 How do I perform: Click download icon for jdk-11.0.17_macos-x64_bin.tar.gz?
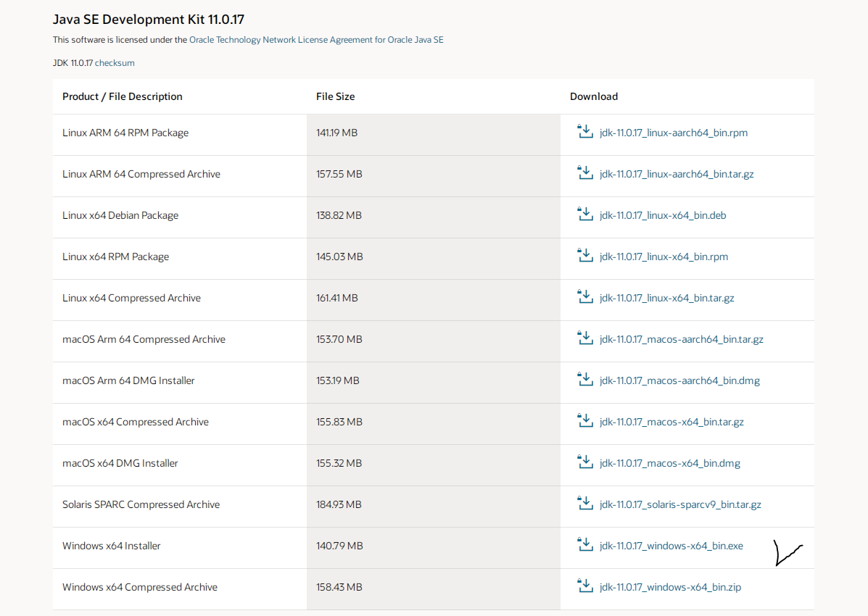[584, 420]
